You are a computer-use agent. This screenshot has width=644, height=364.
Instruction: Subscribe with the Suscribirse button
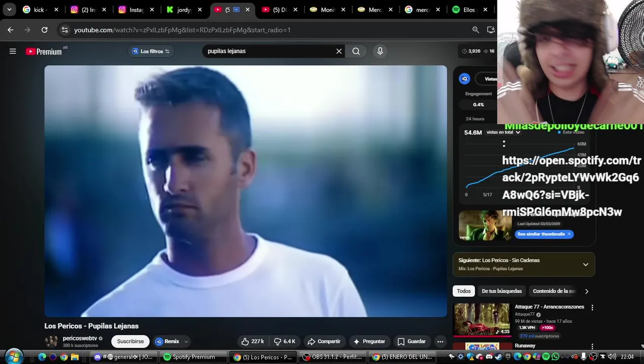pyautogui.click(x=130, y=342)
